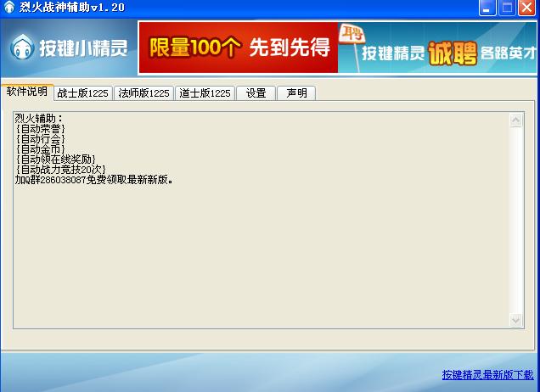Open the 按键精灵最新版下载 link
This screenshot has height=392, width=540.
[487, 374]
